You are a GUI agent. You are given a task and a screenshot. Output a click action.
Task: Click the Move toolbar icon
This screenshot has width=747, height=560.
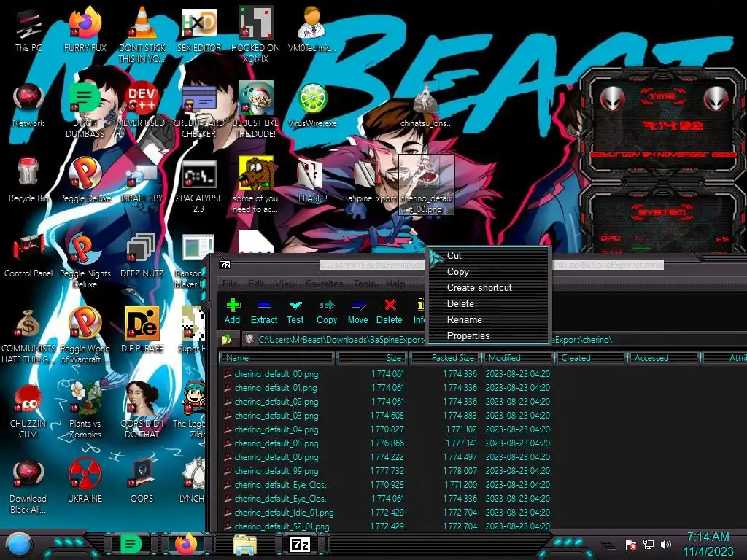[x=357, y=311]
